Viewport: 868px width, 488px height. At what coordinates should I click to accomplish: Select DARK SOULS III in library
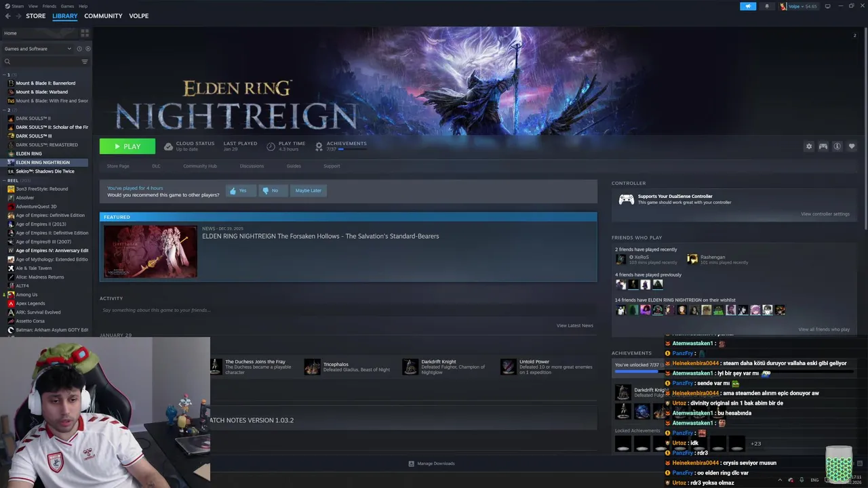point(34,136)
